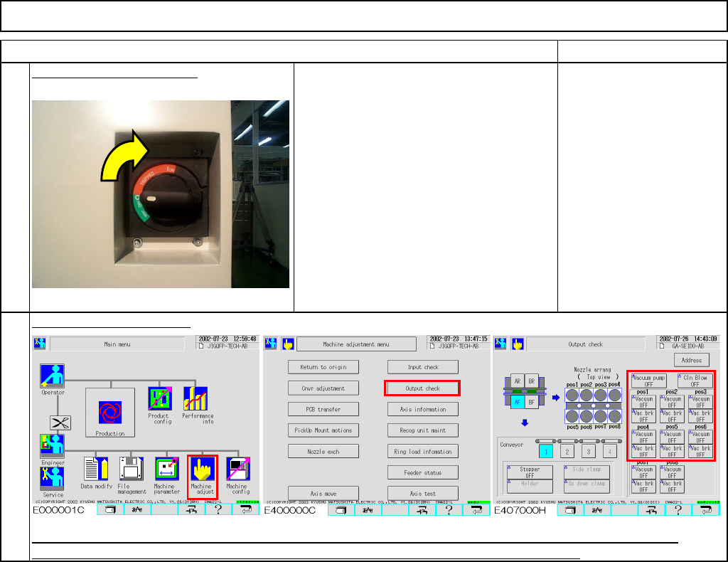Toggle the Cln Blow OFF output
728x562 pixels.
(695, 381)
